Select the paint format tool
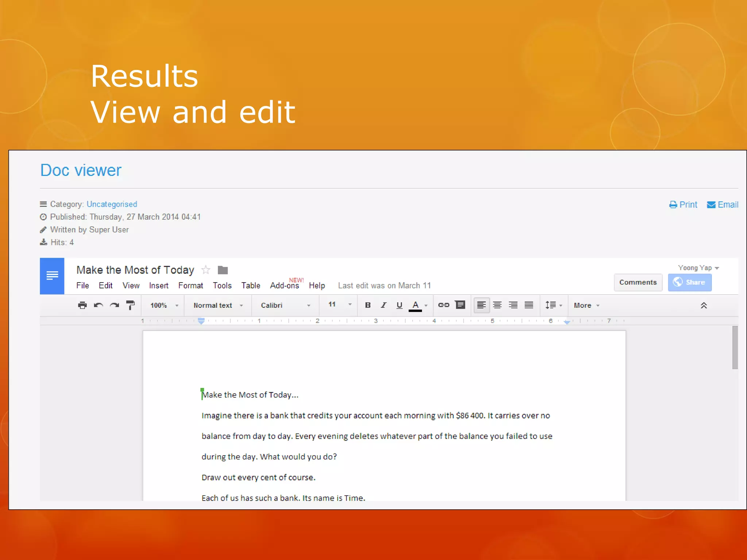Viewport: 747px width, 560px height. click(130, 305)
